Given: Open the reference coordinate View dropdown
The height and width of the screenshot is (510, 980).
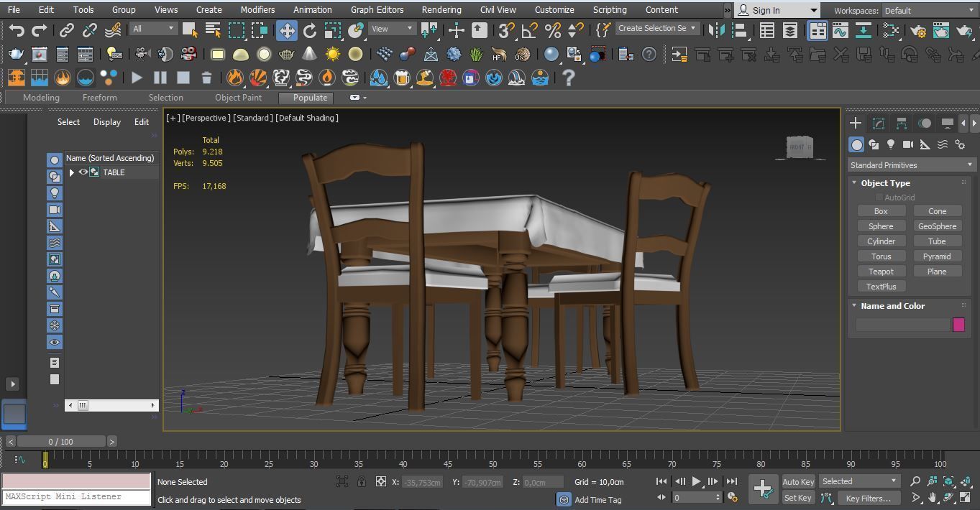Looking at the screenshot, I should [391, 29].
